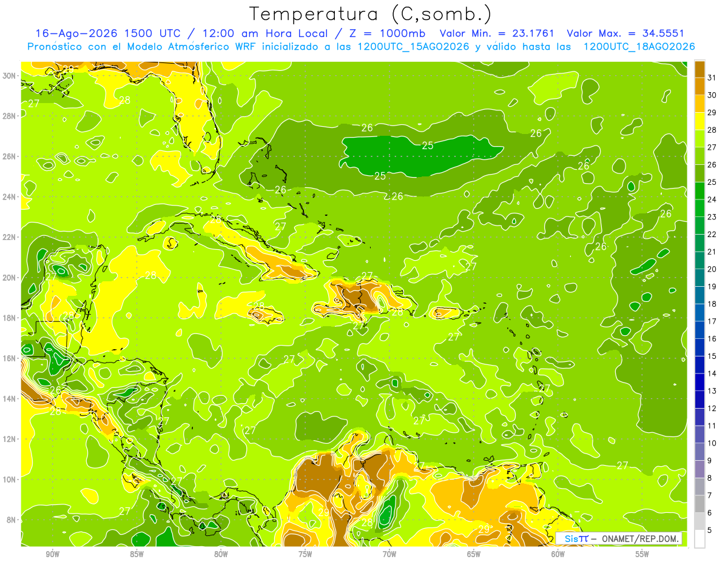Screen dimensions: 728x562
Task: Click the colorbar label 22
Action: point(712,234)
